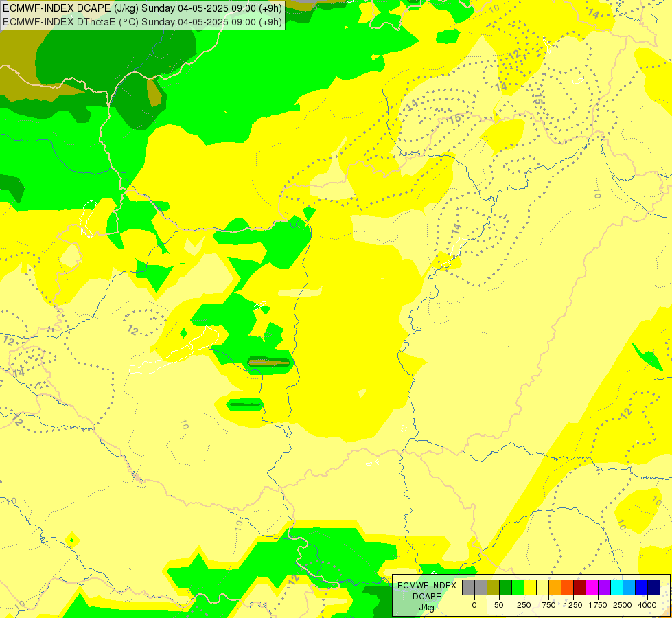Click the magenta legend swatch

[x=592, y=587]
